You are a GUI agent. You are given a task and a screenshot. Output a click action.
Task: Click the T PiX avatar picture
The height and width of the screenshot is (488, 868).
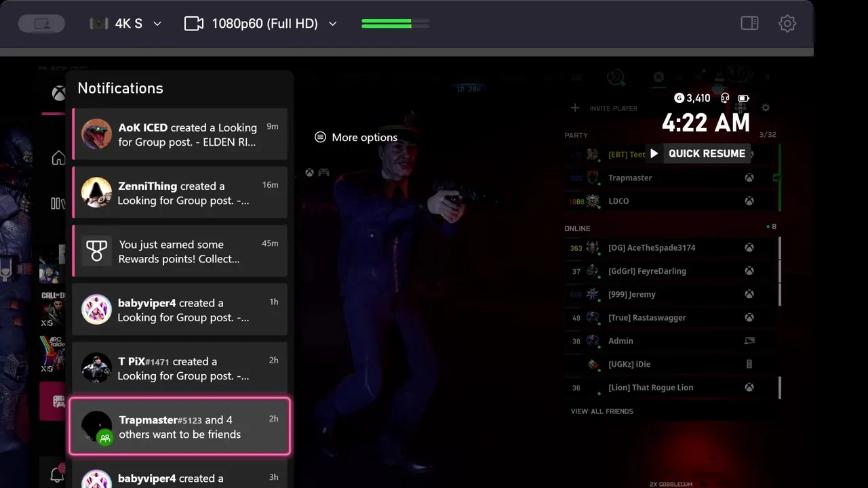pyautogui.click(x=96, y=368)
